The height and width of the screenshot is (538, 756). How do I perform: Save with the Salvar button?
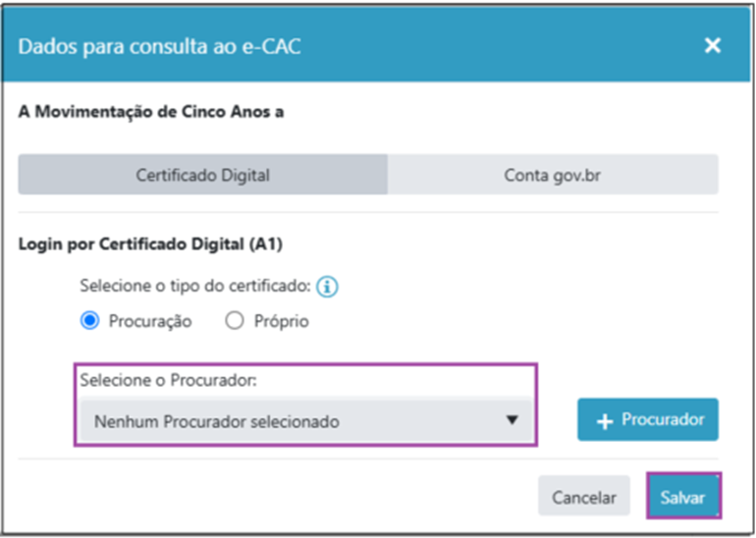click(682, 496)
